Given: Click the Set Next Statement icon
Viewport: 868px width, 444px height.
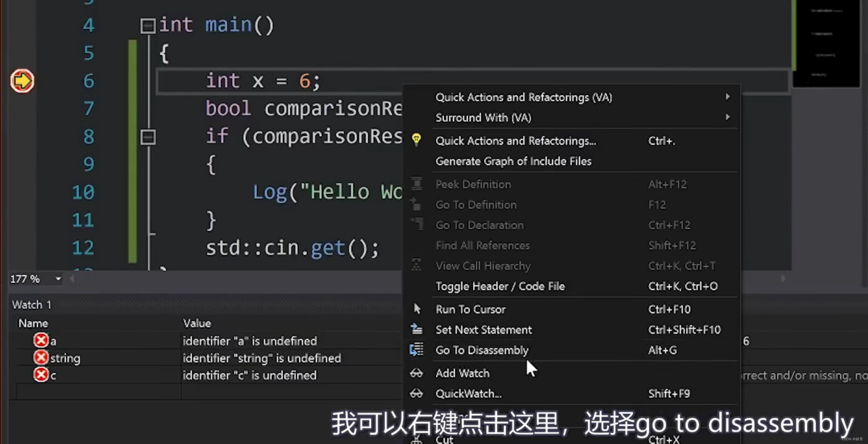Looking at the screenshot, I should pos(417,329).
